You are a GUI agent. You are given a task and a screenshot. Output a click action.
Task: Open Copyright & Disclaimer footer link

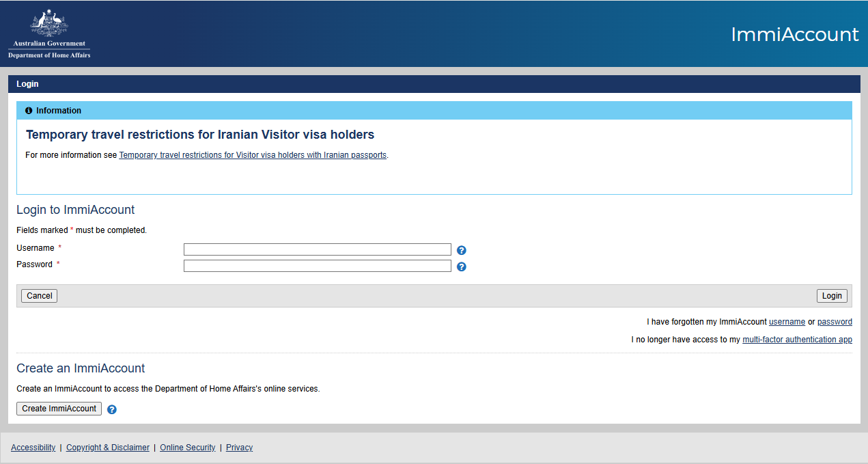108,448
